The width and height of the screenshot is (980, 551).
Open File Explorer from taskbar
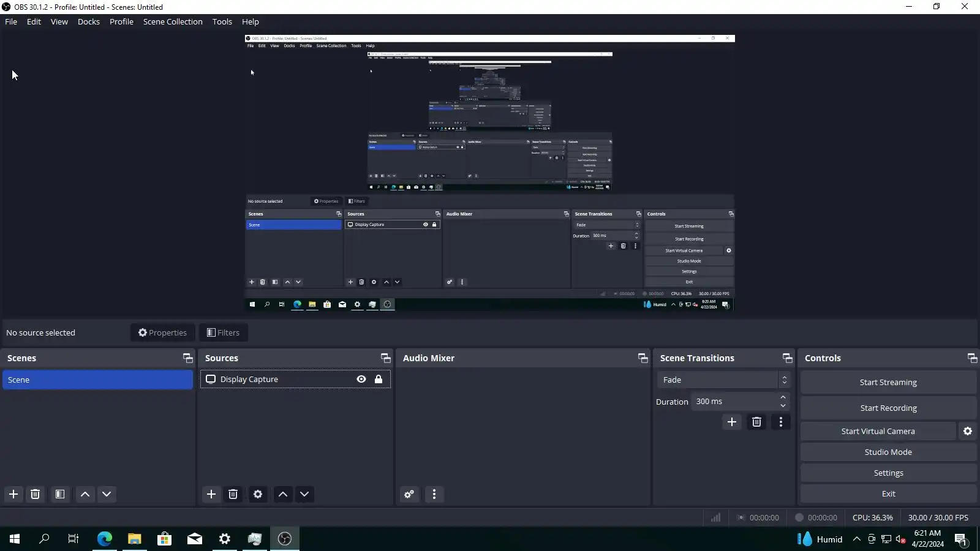[x=135, y=539]
